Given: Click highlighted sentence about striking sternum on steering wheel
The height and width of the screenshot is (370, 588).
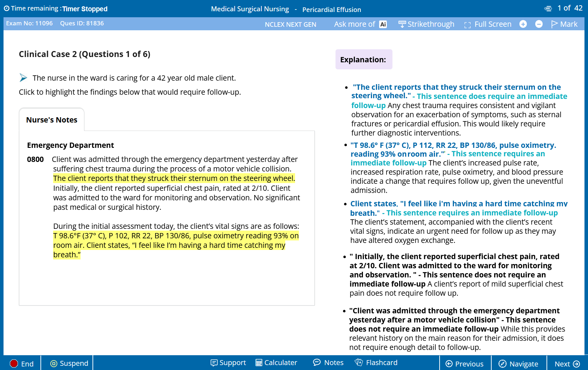Looking at the screenshot, I should [174, 178].
